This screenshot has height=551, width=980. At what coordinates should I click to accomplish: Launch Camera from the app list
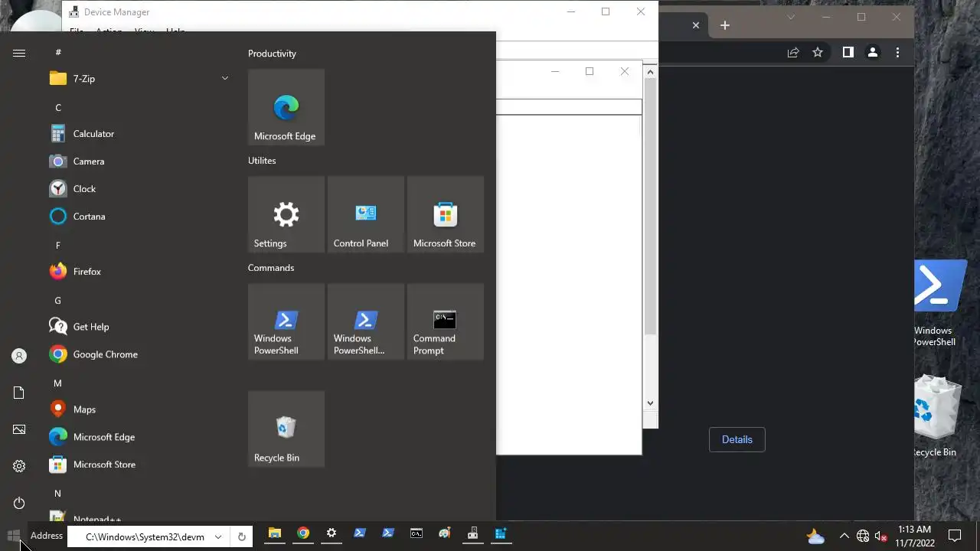(x=139, y=161)
